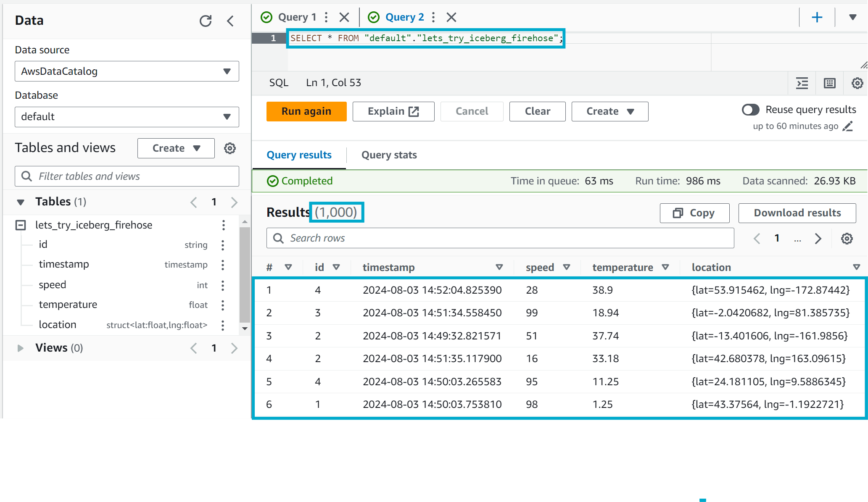Open actions menu for lets_try_iceberg_firehose table
Screen dimensions: 868x502
click(x=224, y=225)
